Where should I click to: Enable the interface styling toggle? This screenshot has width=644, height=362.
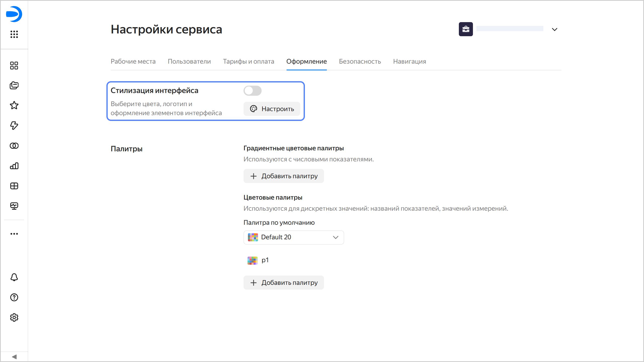tap(252, 91)
